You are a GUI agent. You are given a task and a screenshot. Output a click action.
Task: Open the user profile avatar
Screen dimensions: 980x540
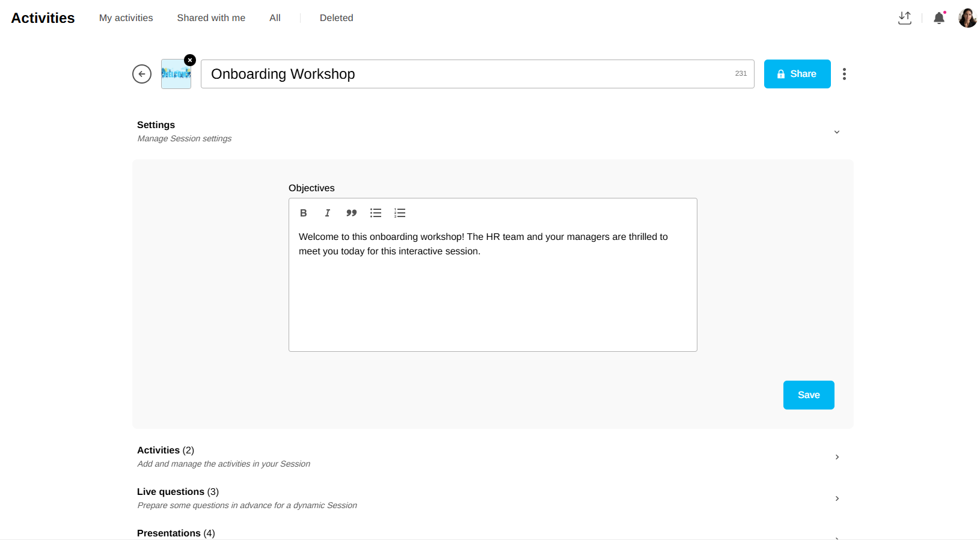click(967, 18)
